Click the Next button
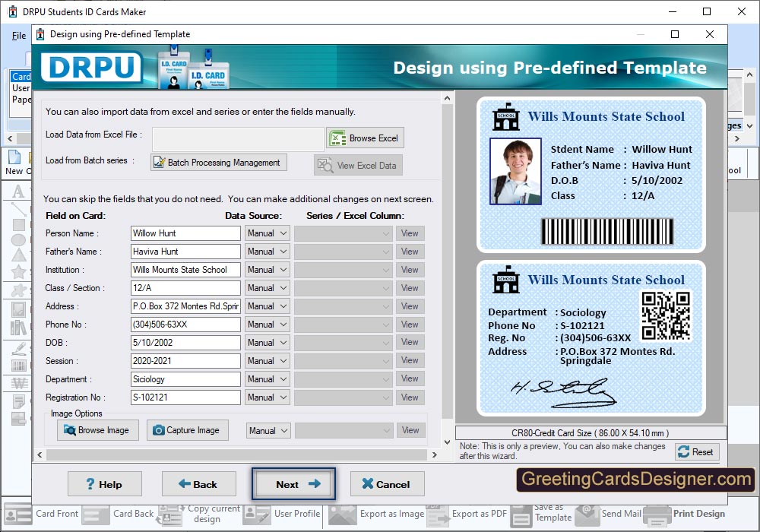Viewport: 760px width, 532px height. [293, 484]
